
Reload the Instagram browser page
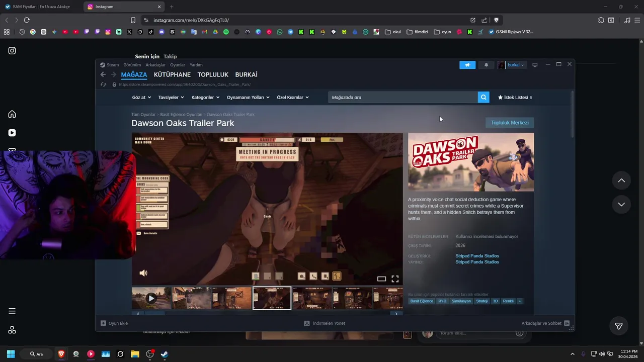(x=27, y=20)
